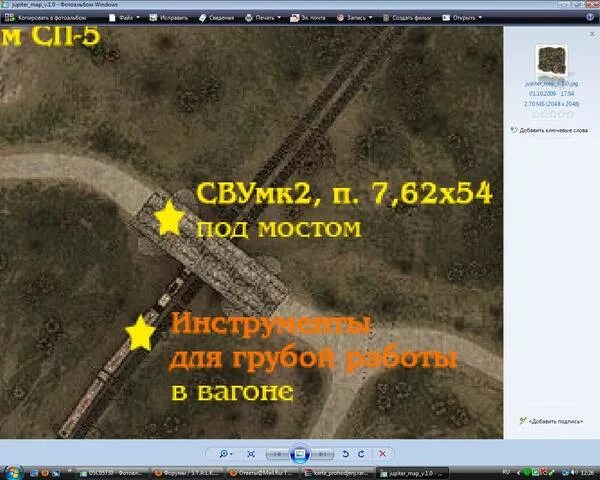
Task: Click the size '2.70 МБ (2048 x 2048)'
Action: point(551,104)
